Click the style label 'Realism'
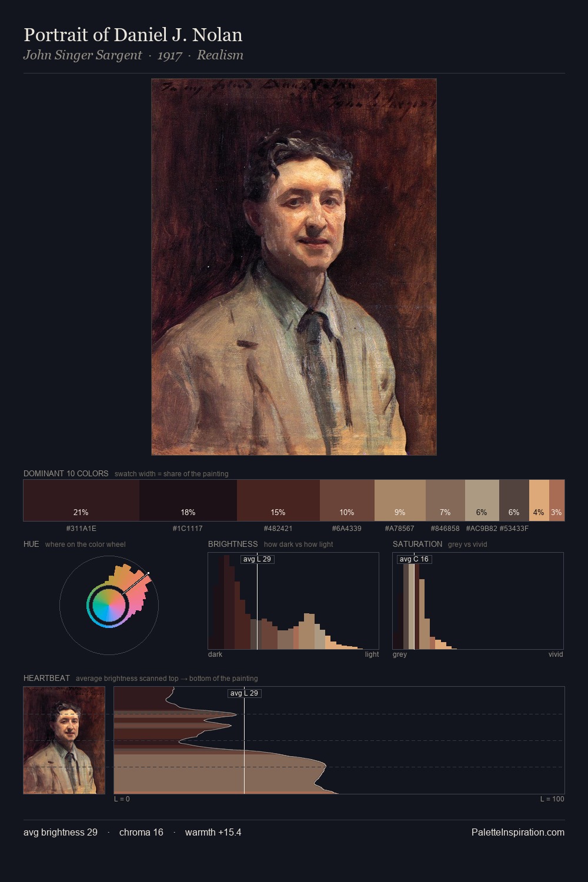The height and width of the screenshot is (882, 588). point(220,55)
